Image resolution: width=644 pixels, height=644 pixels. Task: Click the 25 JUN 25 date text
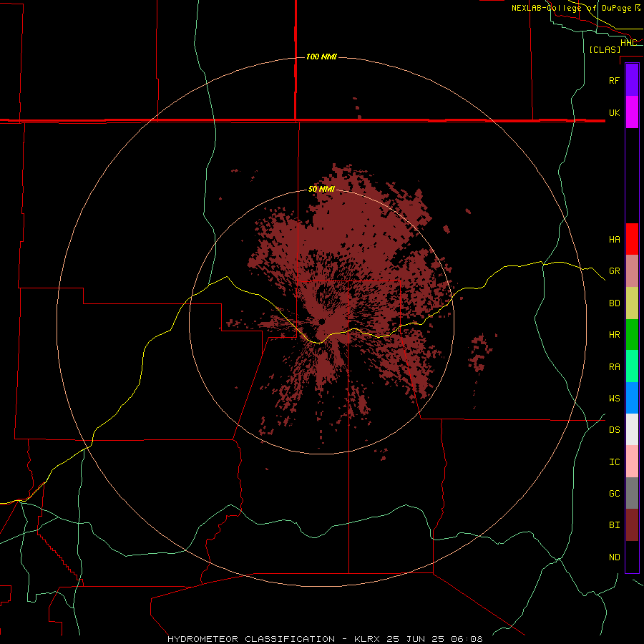415,639
